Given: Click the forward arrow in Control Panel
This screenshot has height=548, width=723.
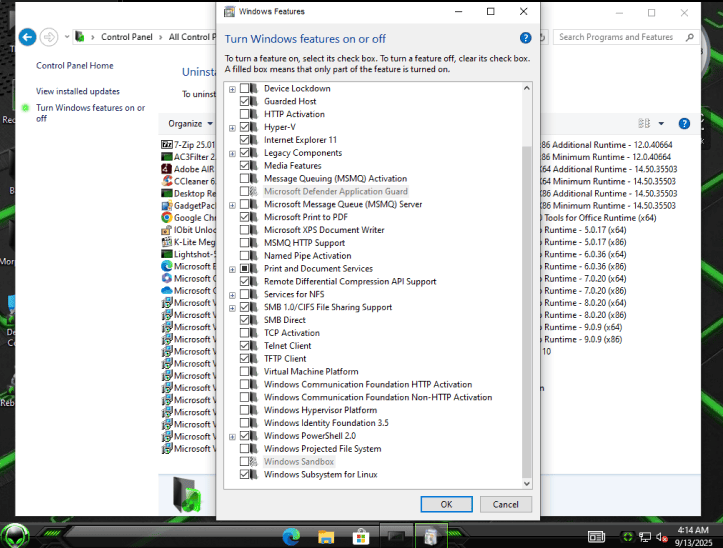Looking at the screenshot, I should (x=49, y=37).
